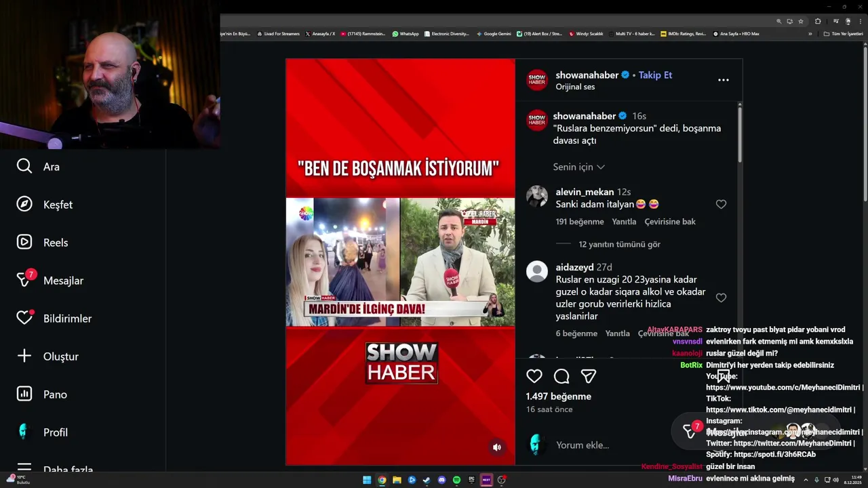Click Oluştur to create a post
The width and height of the screenshot is (868, 488).
pos(47,357)
